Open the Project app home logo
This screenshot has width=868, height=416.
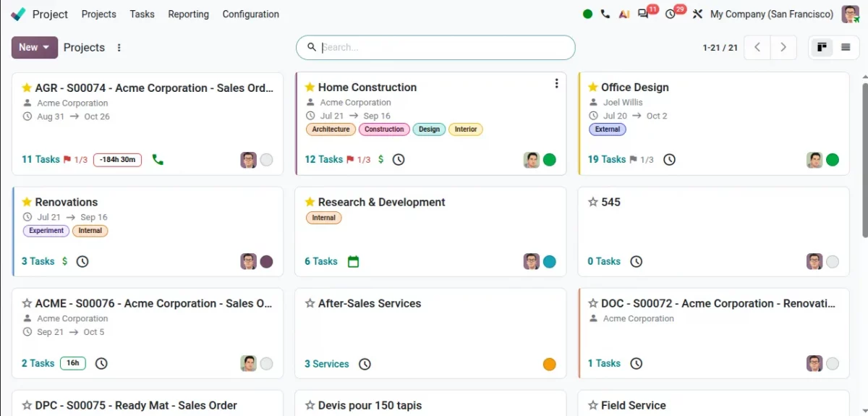[x=18, y=14]
